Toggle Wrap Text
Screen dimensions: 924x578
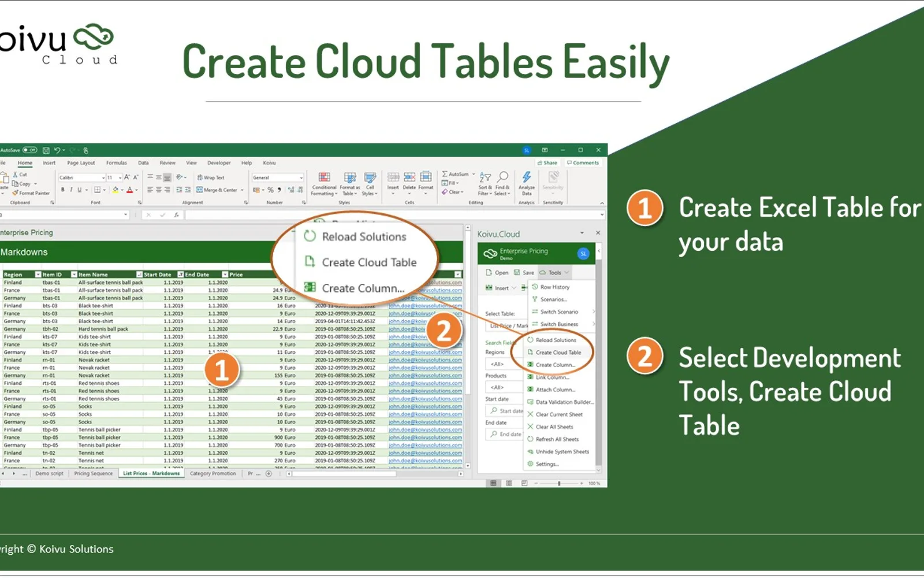pos(211,177)
